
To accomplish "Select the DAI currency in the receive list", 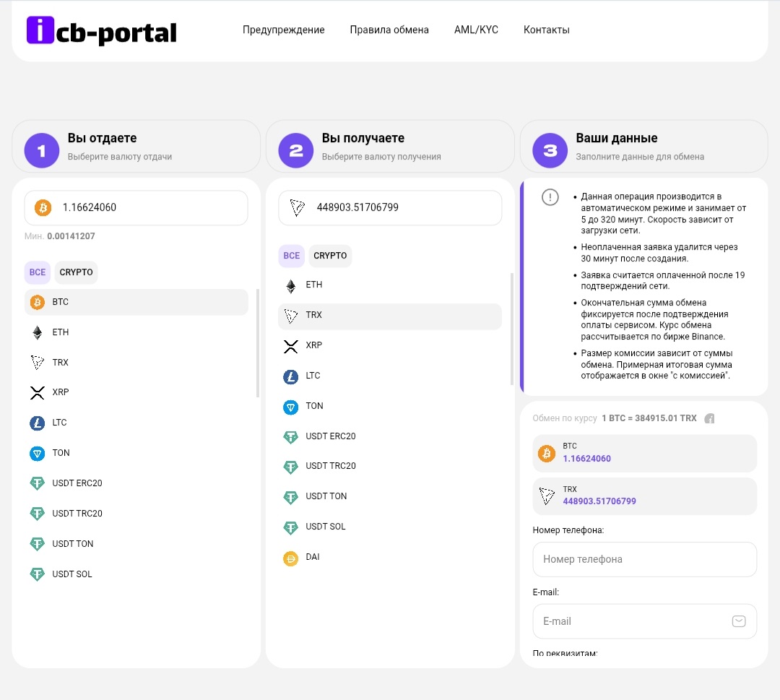I will coord(390,557).
